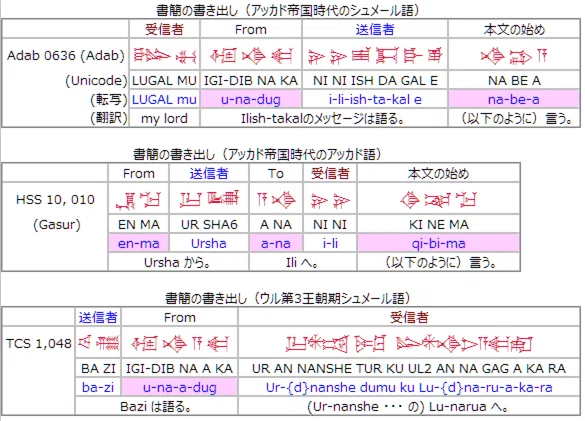Click the title ending in アッカド帝国時代のアッカド語
The image size is (585, 421).
[x=257, y=154]
